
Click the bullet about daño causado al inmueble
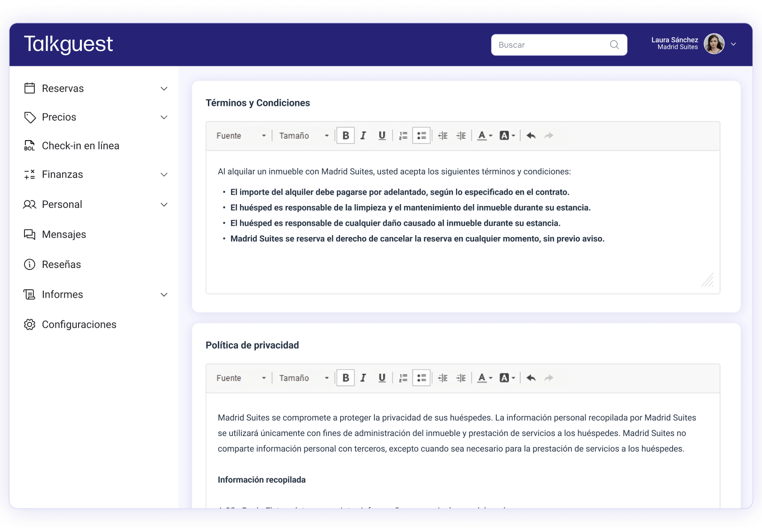(395, 223)
